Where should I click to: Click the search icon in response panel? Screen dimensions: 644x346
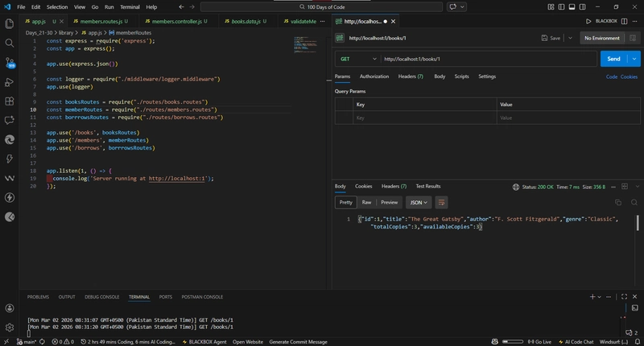coord(634,203)
